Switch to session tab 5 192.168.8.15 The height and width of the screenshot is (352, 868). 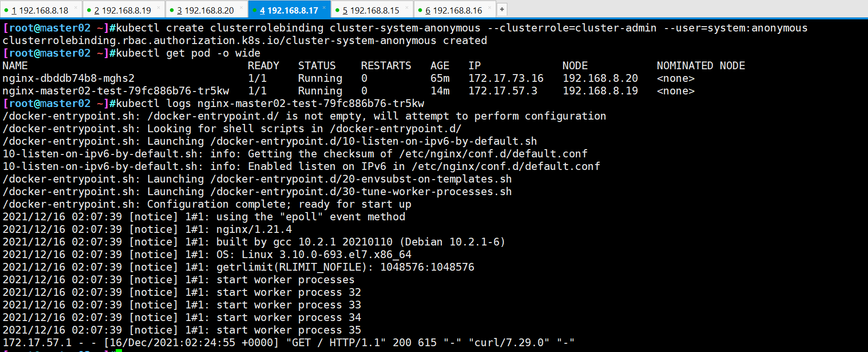(x=372, y=10)
